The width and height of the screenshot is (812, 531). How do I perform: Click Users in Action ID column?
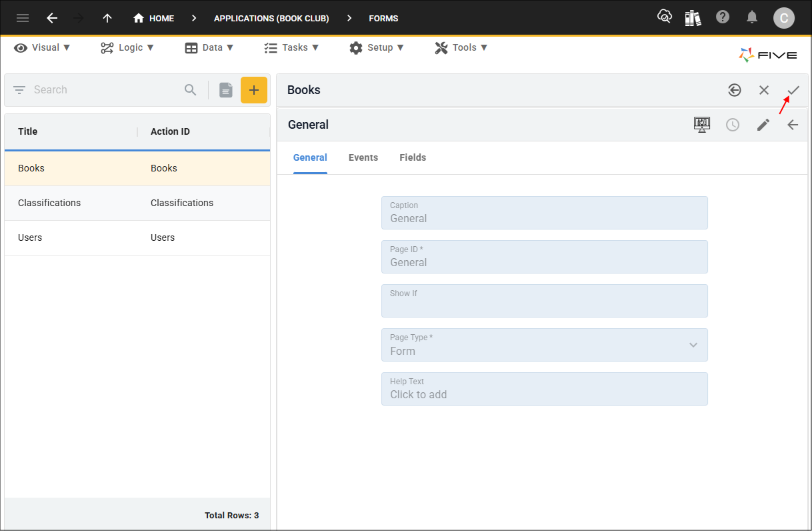pyautogui.click(x=163, y=237)
